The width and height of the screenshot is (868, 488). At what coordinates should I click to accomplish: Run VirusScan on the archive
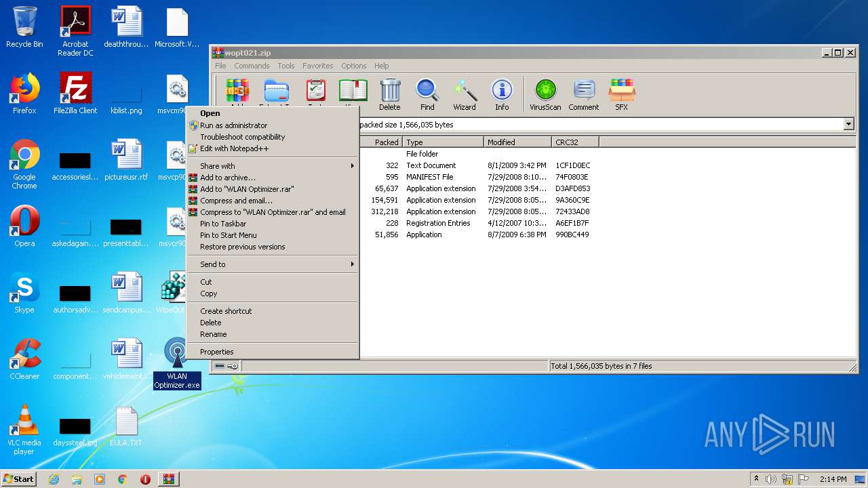click(546, 94)
